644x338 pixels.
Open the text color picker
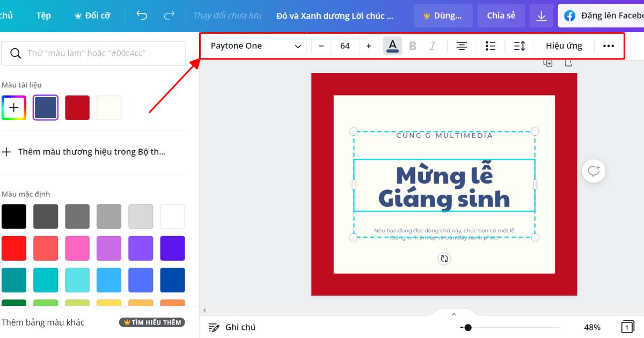392,46
